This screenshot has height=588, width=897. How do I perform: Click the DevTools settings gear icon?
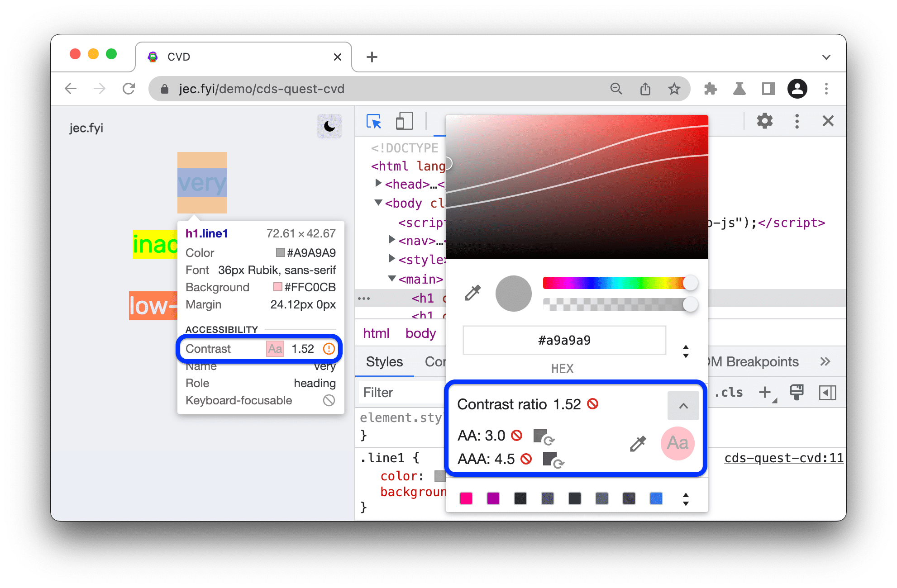coord(763,124)
